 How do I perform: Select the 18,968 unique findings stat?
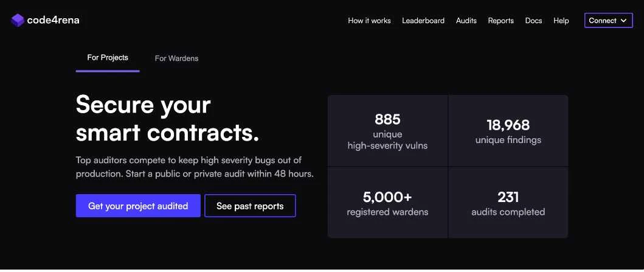coord(508,131)
